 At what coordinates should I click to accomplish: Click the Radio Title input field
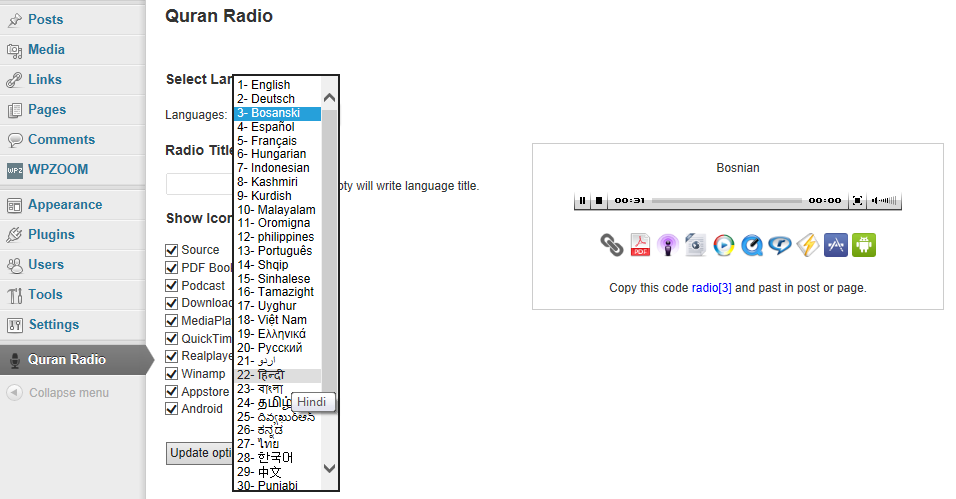[200, 184]
